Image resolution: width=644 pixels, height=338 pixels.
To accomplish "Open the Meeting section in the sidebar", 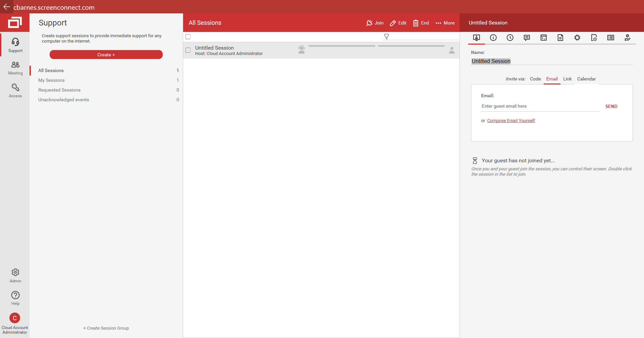I will [15, 68].
